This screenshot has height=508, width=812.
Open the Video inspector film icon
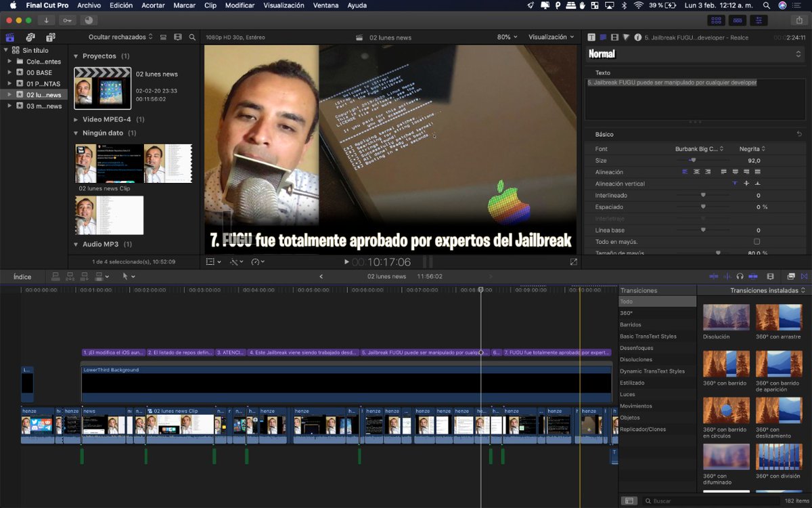[x=614, y=37]
